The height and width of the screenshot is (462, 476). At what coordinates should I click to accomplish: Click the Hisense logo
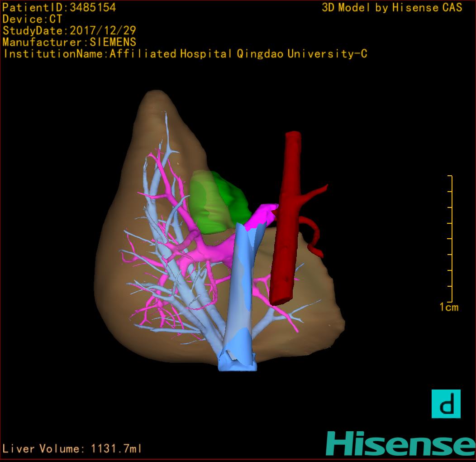[401, 444]
